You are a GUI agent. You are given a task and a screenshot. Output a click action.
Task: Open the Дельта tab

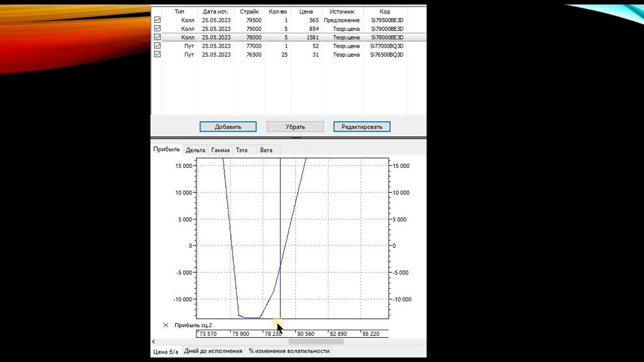click(x=195, y=150)
